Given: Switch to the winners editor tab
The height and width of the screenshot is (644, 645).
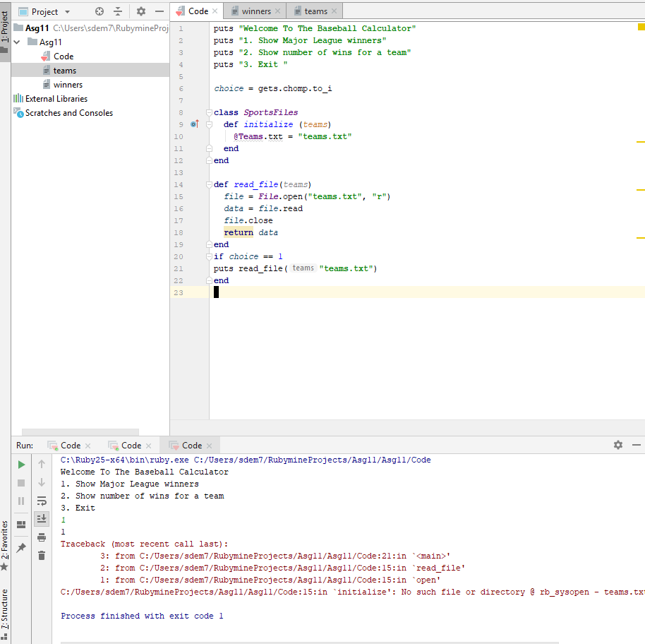Looking at the screenshot, I should tap(256, 11).
